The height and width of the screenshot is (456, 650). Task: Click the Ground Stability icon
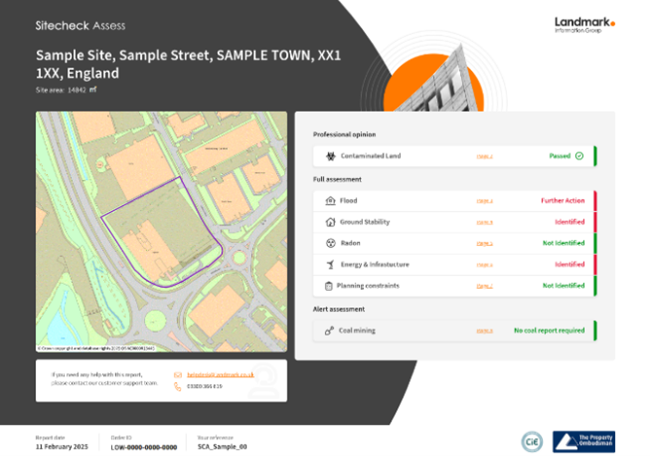click(x=330, y=222)
